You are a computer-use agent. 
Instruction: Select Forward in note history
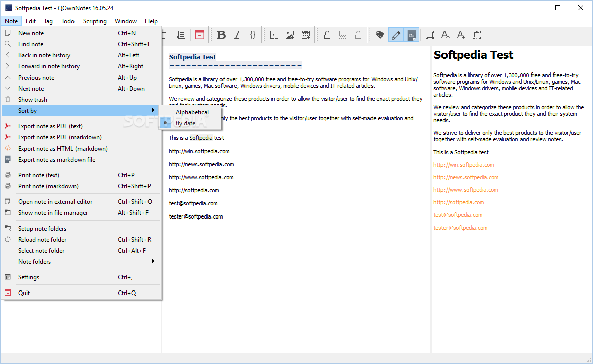(x=81, y=66)
